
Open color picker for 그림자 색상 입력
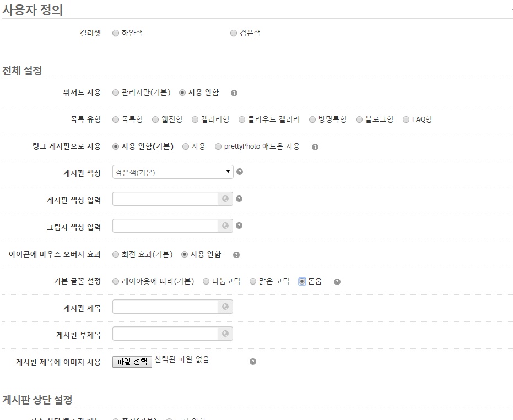tap(225, 226)
